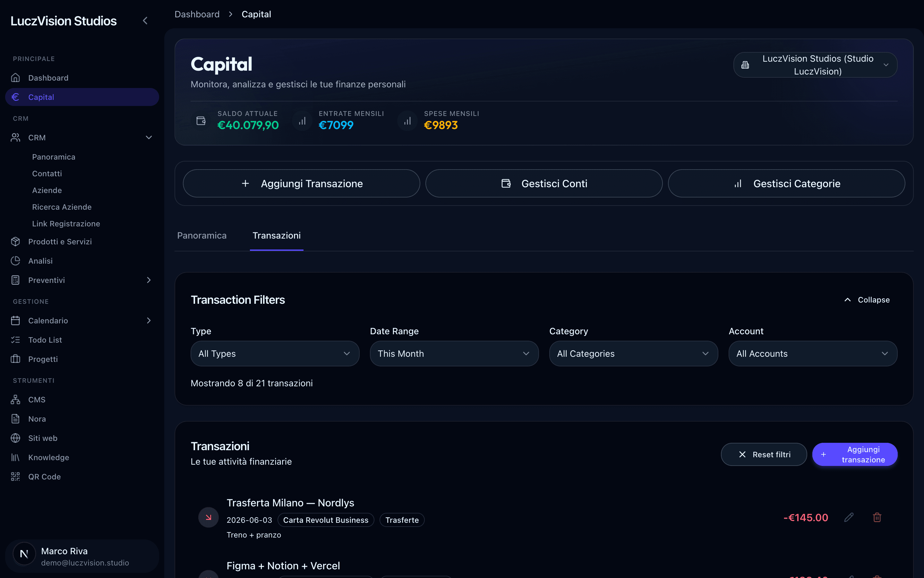Click the 2026-06-03 transaction date
This screenshot has height=578, width=924.
click(249, 520)
